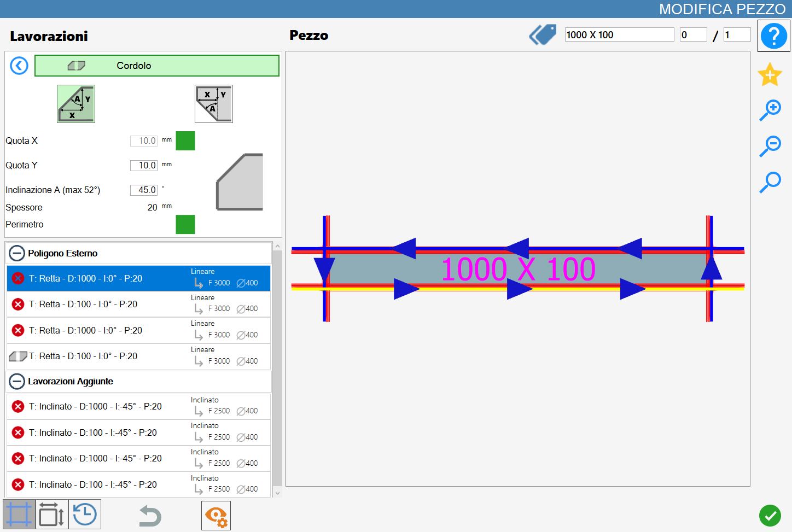Click the list scrollbar down arrow
Image resolution: width=792 pixels, height=532 pixels.
pyautogui.click(x=277, y=493)
